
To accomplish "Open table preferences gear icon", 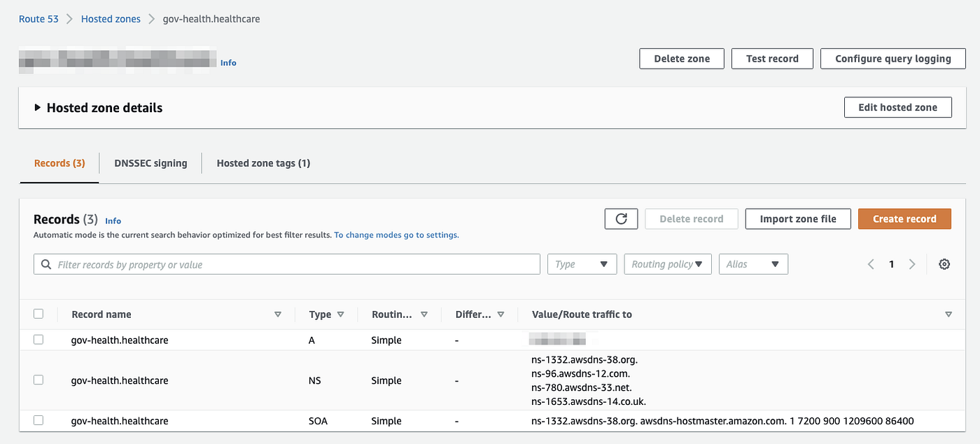I will pos(944,264).
